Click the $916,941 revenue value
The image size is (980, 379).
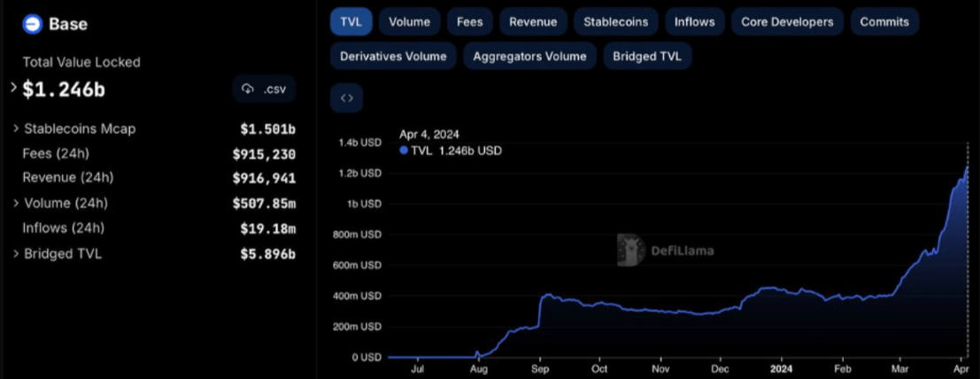point(265,178)
